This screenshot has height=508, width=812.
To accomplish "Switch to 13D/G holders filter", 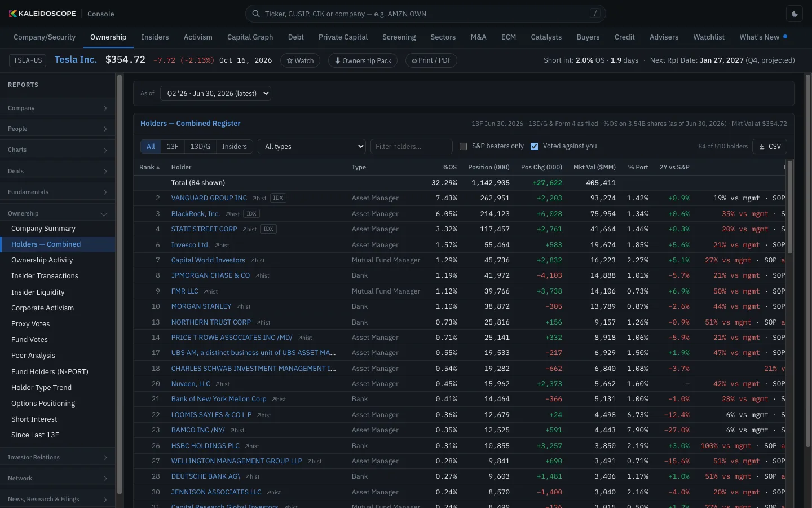I will (x=200, y=146).
